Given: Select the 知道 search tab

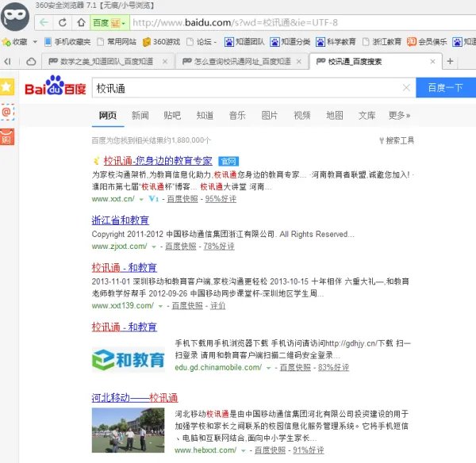Looking at the screenshot, I should [205, 115].
